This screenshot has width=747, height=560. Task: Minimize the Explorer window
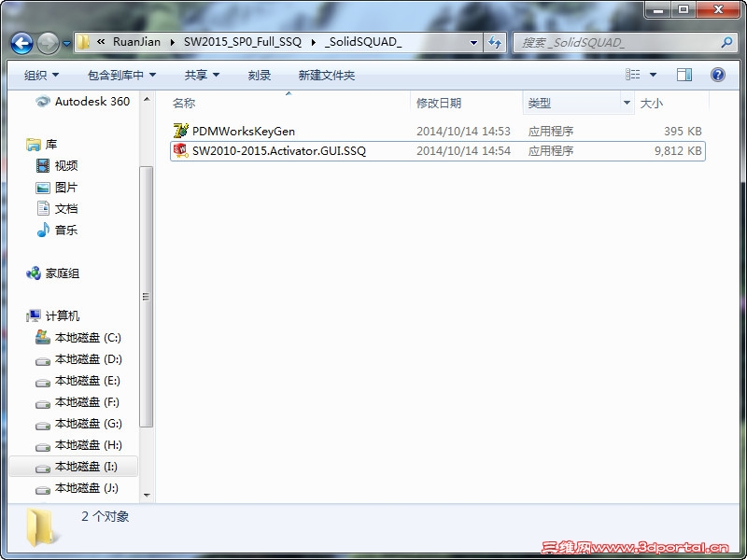[658, 9]
